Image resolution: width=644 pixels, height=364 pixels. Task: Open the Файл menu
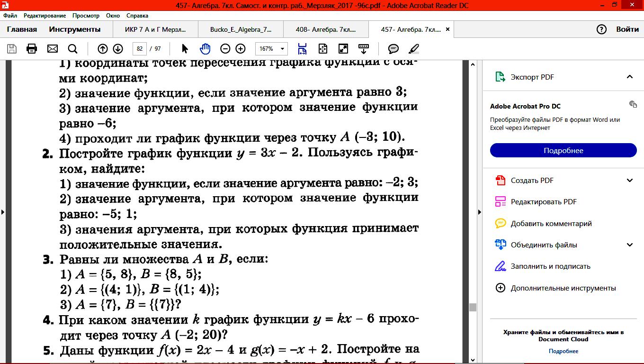pos(10,15)
